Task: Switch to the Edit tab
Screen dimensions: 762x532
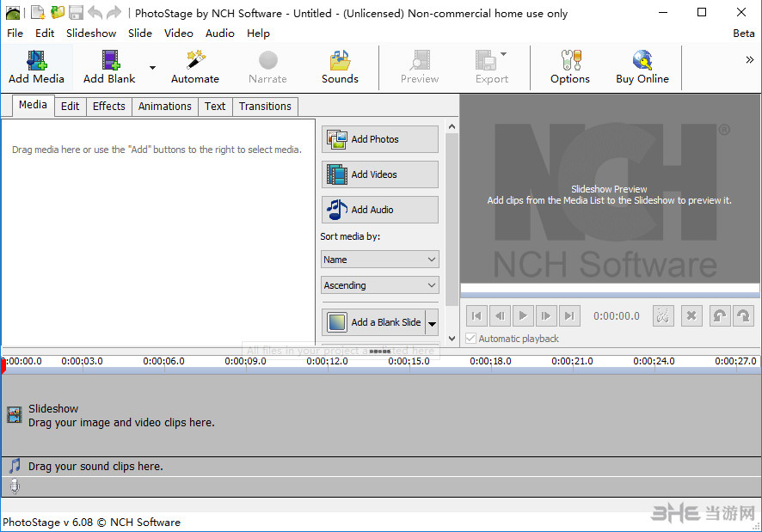Action: 70,107
